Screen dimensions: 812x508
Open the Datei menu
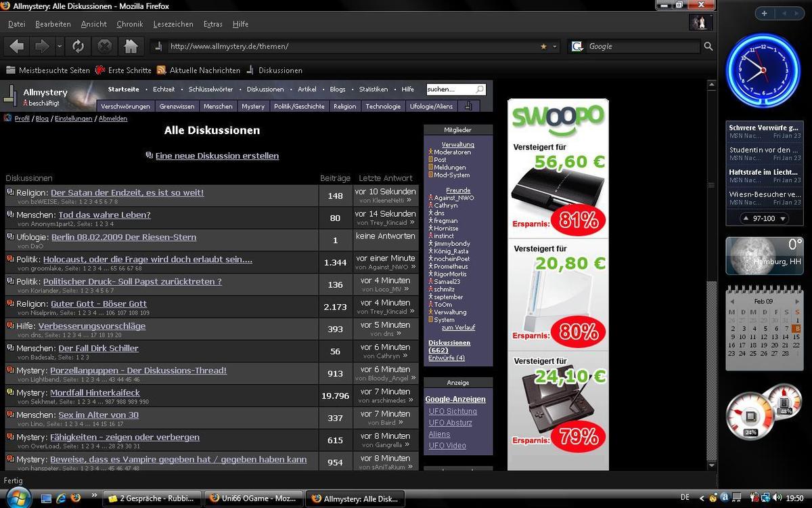17,24
